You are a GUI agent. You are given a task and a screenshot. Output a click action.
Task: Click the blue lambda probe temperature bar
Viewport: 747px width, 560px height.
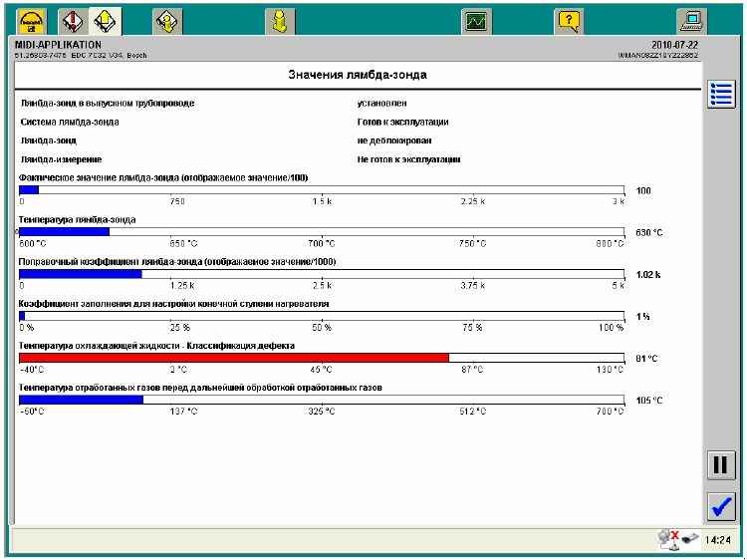[65, 231]
